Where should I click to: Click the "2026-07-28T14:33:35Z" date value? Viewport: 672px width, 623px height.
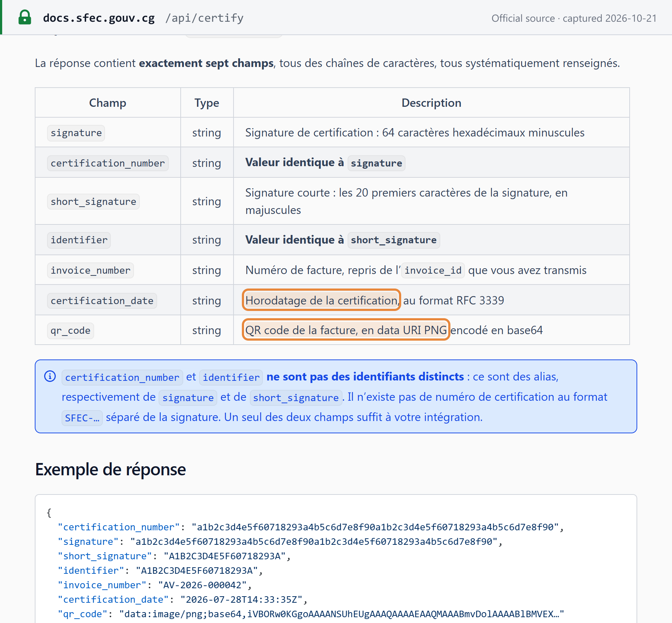(241, 599)
